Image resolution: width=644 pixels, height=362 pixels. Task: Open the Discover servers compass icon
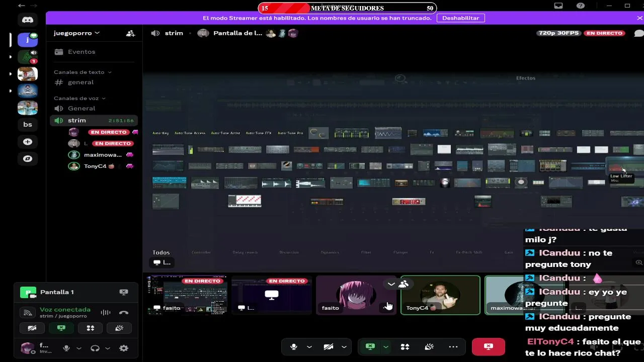tap(28, 159)
